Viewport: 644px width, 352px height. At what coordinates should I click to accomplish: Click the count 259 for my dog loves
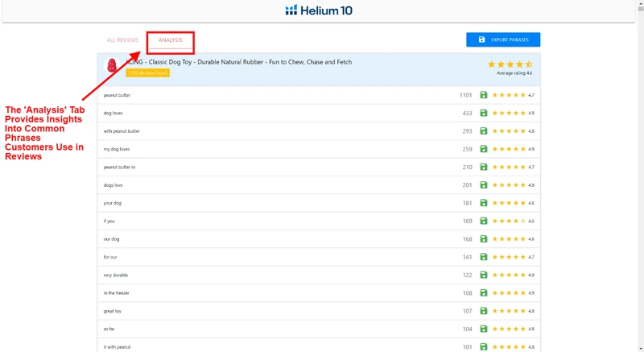[x=467, y=149]
